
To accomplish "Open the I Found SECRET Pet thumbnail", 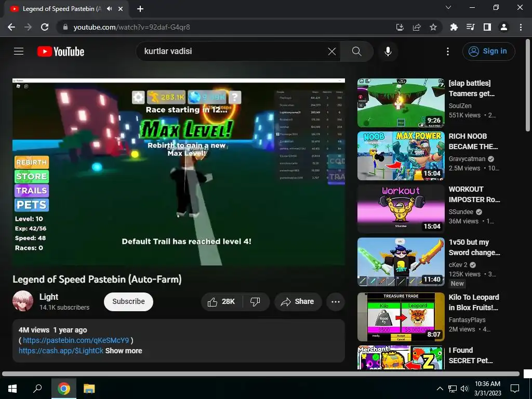I will 401,357.
